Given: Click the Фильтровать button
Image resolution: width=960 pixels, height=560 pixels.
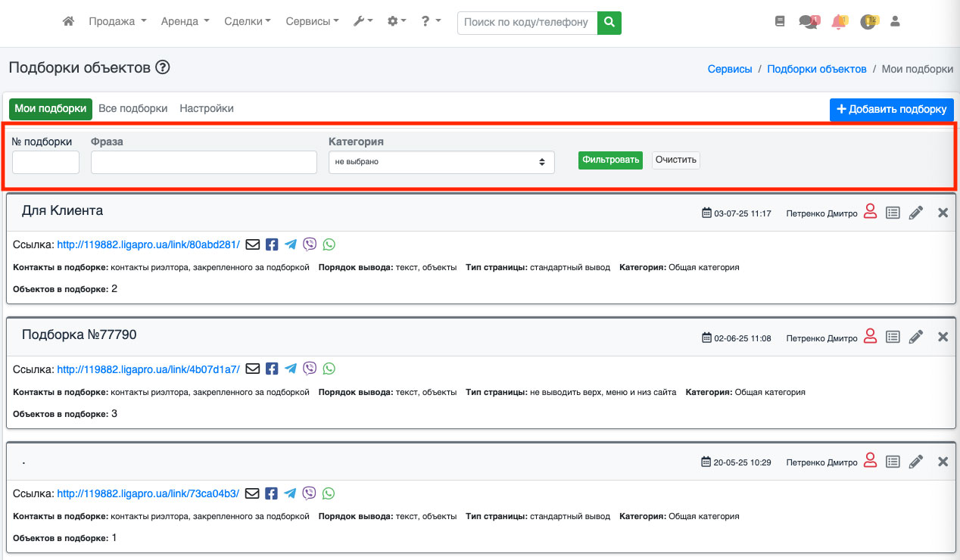Looking at the screenshot, I should click(x=610, y=160).
